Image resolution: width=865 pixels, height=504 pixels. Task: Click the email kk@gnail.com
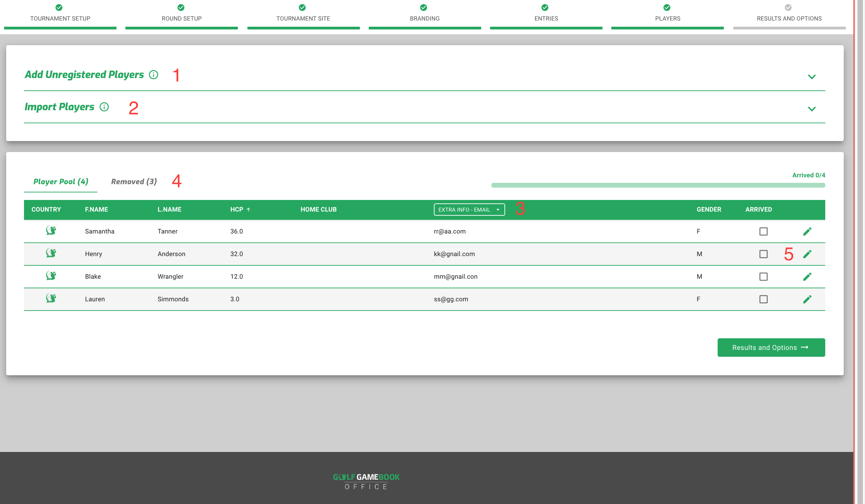point(455,254)
